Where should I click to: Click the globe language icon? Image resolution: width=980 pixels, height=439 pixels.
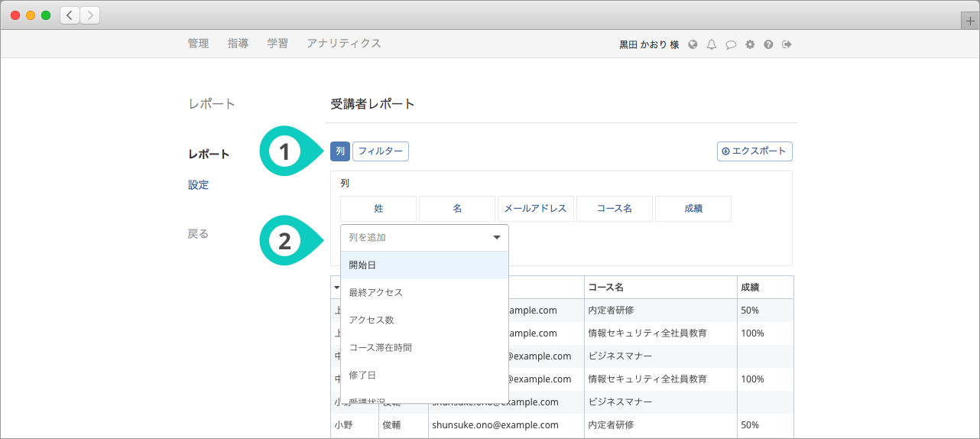[693, 44]
